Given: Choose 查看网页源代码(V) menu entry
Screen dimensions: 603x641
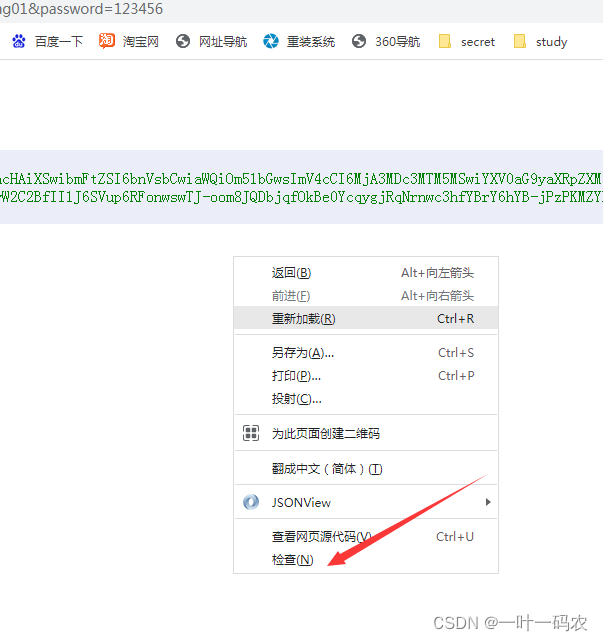Looking at the screenshot, I should coord(366,536).
